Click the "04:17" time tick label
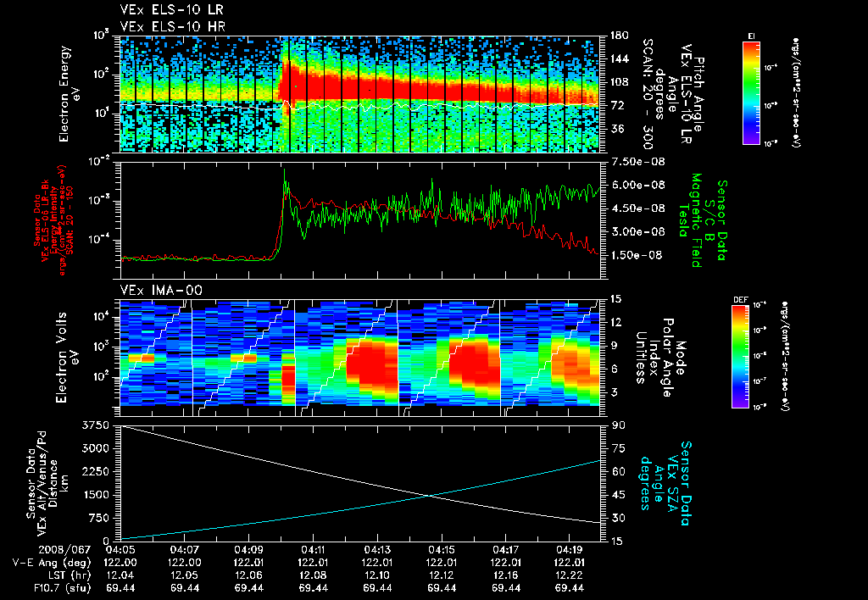 (505, 550)
